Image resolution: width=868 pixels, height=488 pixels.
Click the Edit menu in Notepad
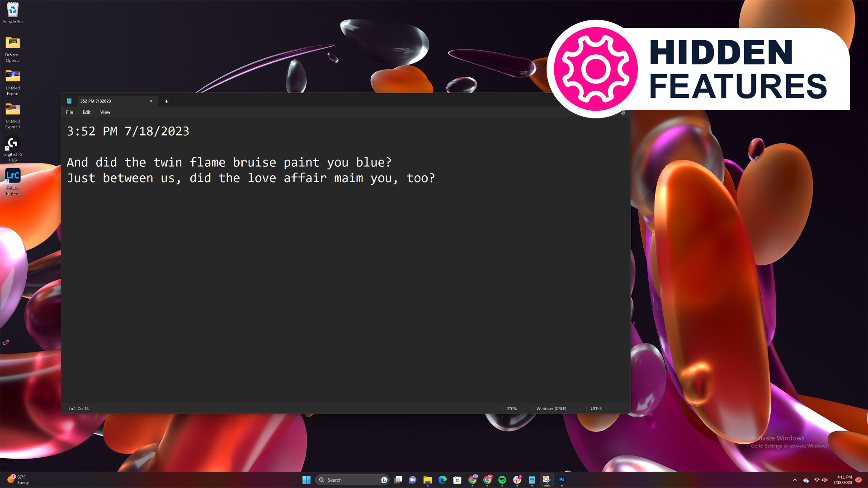86,112
